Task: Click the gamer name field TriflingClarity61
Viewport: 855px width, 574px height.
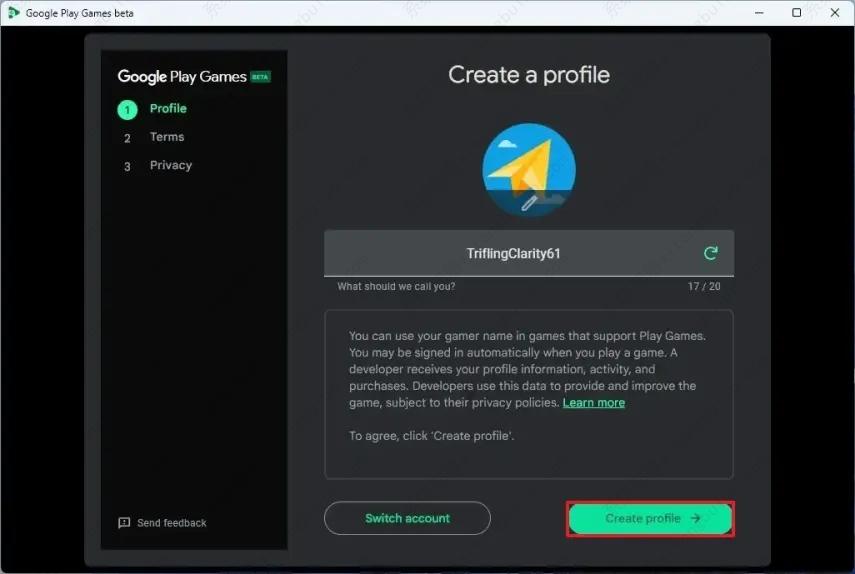Action: [x=528, y=253]
